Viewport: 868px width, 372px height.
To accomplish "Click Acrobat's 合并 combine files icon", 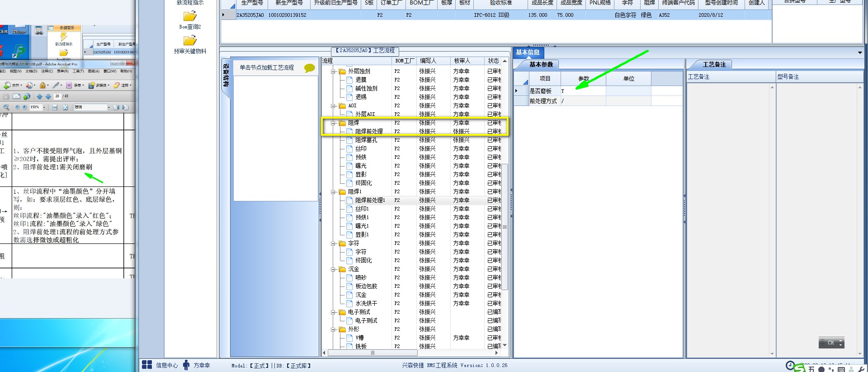I will tap(7, 85).
